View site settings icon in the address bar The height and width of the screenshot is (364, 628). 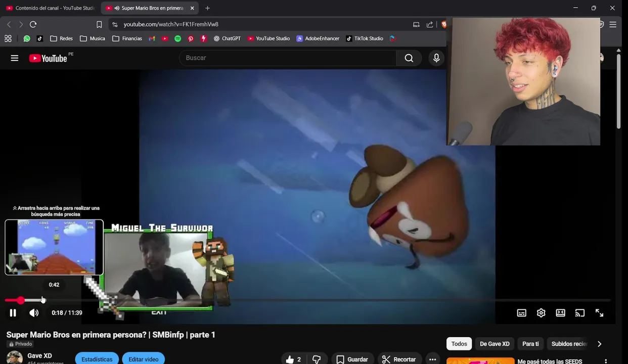[115, 24]
